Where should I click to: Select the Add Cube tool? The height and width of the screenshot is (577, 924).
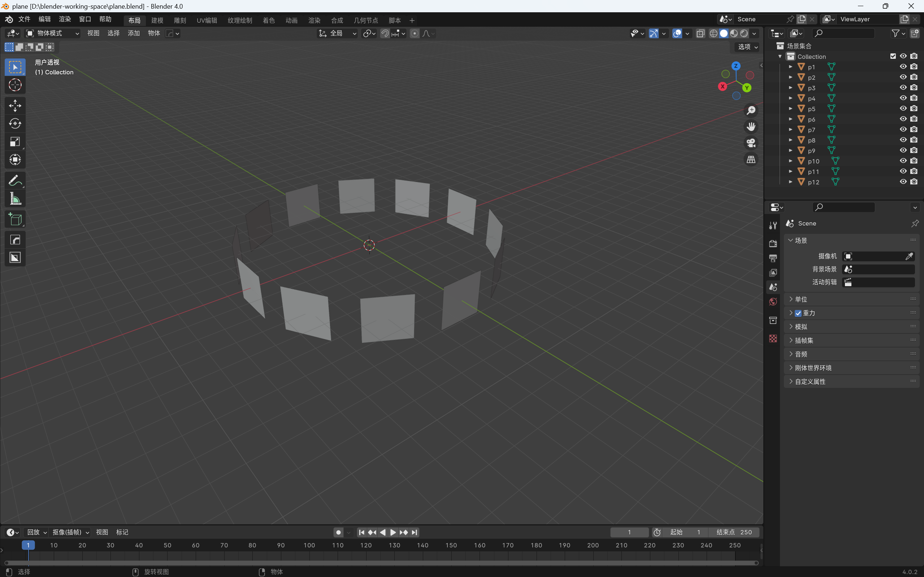[15, 219]
